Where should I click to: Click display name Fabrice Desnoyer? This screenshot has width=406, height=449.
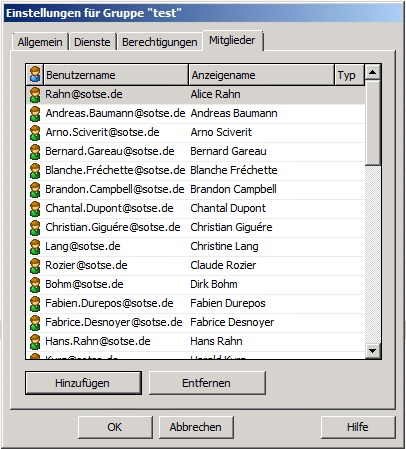(232, 322)
